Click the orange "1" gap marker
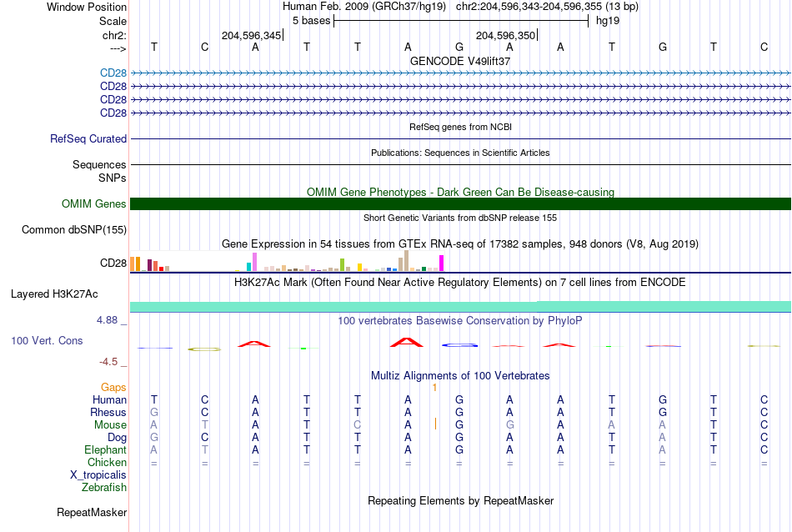This screenshot has width=792, height=532. [434, 388]
